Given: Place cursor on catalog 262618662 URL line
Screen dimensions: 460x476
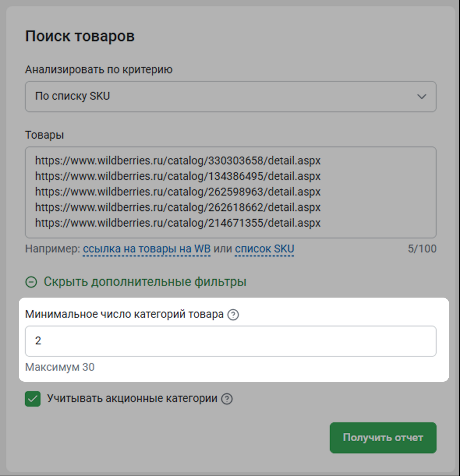Looking at the screenshot, I should 178,207.
